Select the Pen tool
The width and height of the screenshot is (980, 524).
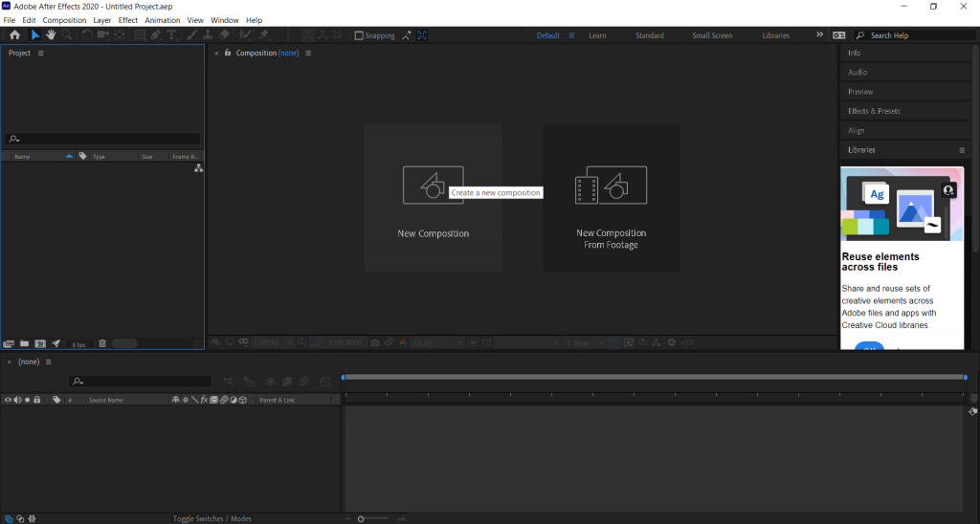(155, 35)
